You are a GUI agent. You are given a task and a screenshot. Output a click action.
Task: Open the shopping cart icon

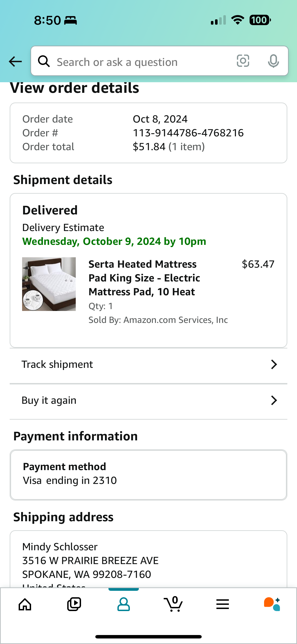click(x=173, y=604)
